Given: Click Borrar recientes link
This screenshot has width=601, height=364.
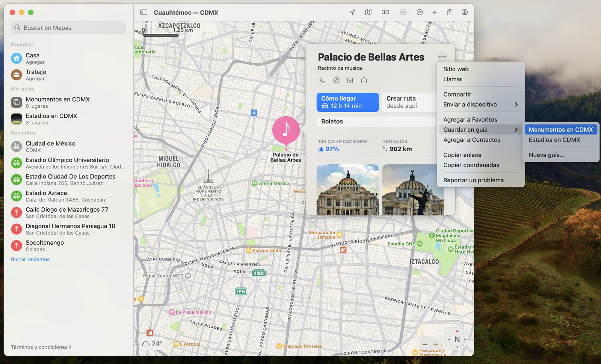Looking at the screenshot, I should pyautogui.click(x=30, y=259).
